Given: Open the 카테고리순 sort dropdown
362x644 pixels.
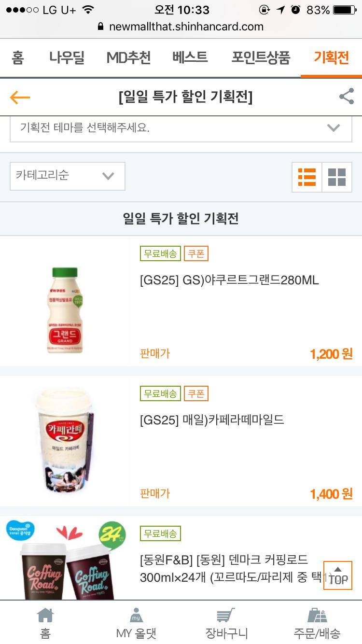Looking at the screenshot, I should coord(67,176).
